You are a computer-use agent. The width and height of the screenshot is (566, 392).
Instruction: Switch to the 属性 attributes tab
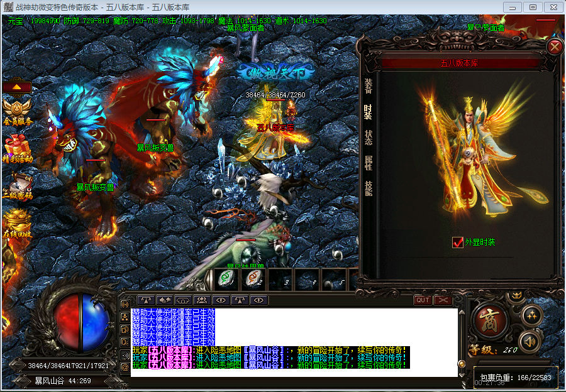tap(368, 163)
